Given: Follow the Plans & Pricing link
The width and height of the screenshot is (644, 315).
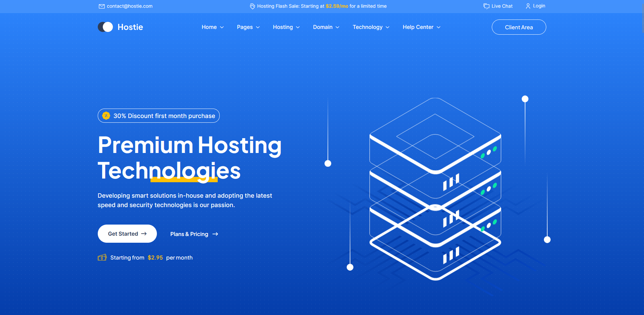Looking at the screenshot, I should pyautogui.click(x=189, y=234).
